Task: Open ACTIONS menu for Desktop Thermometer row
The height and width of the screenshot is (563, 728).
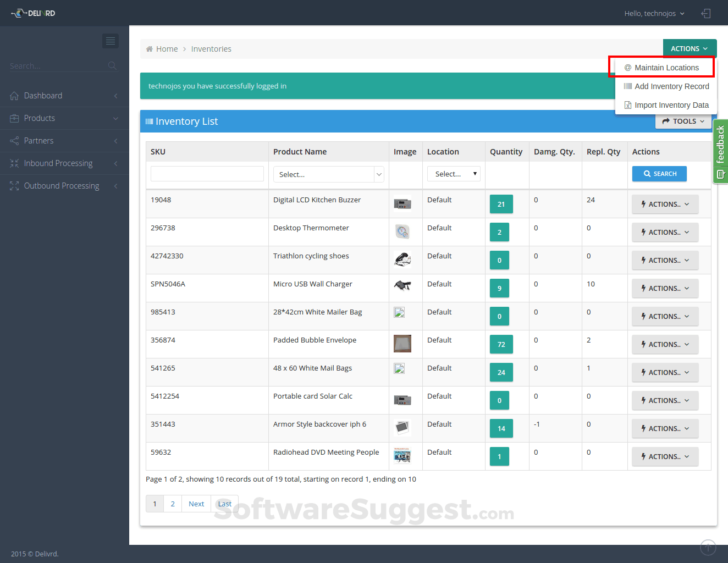Action: tap(665, 232)
